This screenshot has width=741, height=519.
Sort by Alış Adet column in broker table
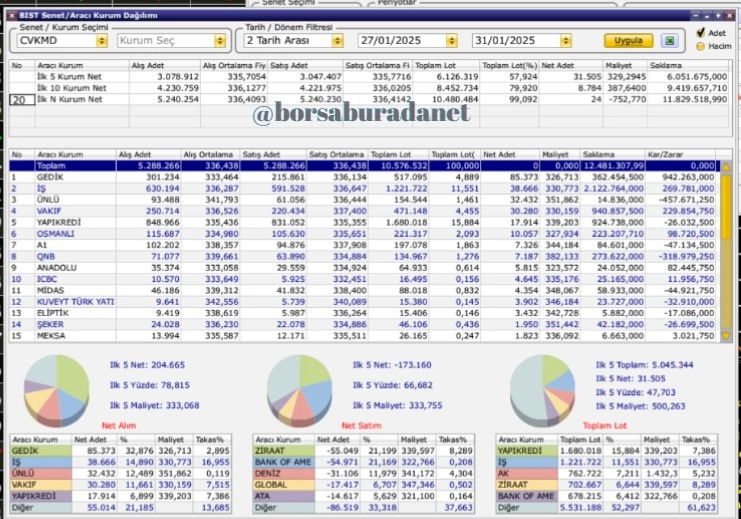pyautogui.click(x=148, y=155)
